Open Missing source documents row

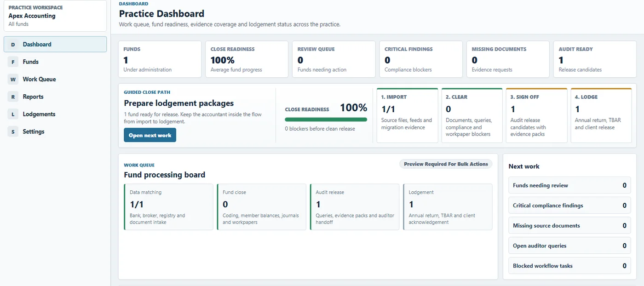(569, 226)
